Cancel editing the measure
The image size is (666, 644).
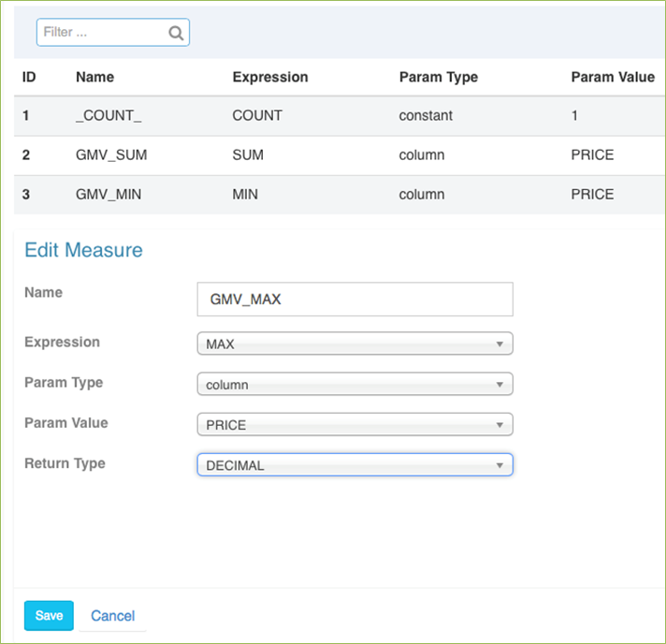coord(112,616)
